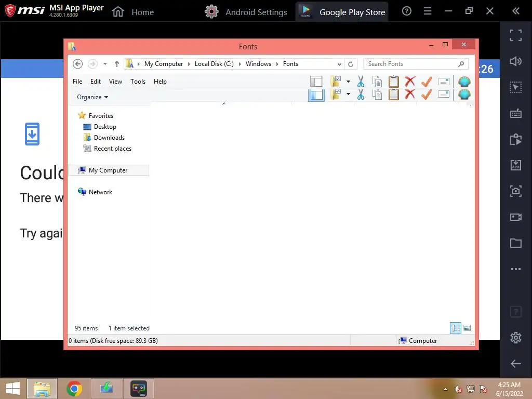The width and height of the screenshot is (532, 399).
Task: Open folder options dropdown arrow in upper row
Action: [348, 82]
